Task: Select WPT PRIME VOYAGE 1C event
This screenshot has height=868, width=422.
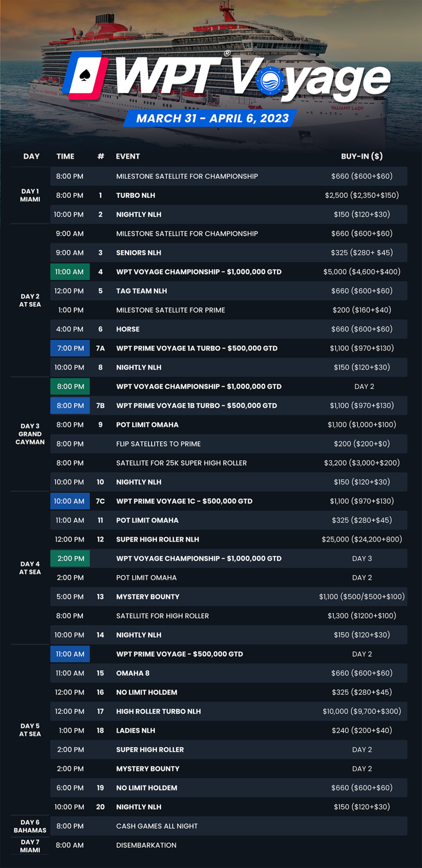Action: pyautogui.click(x=184, y=501)
